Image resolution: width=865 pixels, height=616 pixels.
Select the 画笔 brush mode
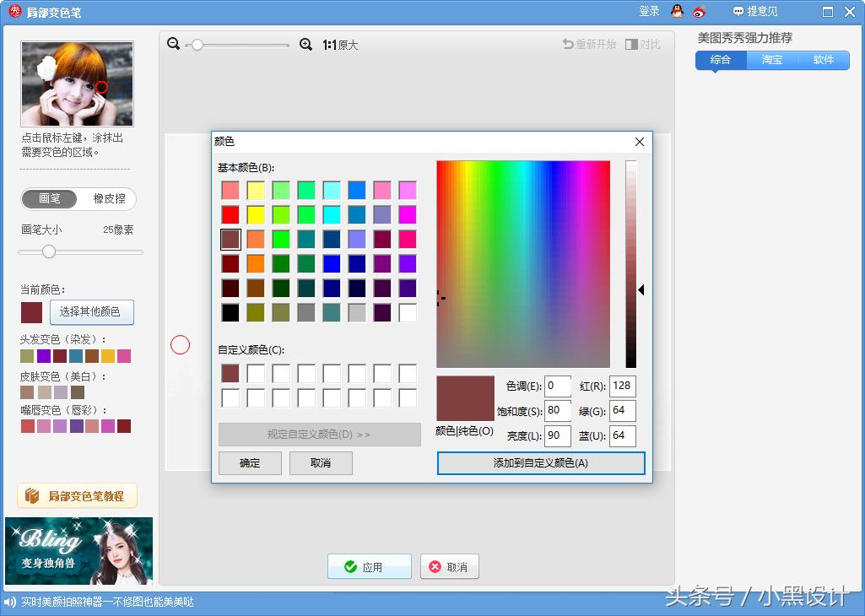50,199
